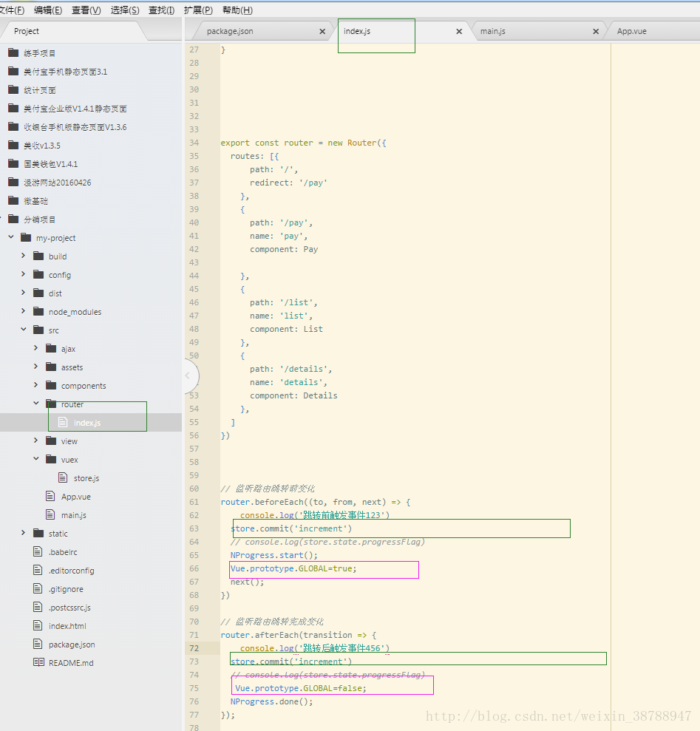Expand the config folder
The height and width of the screenshot is (731, 700).
click(24, 275)
